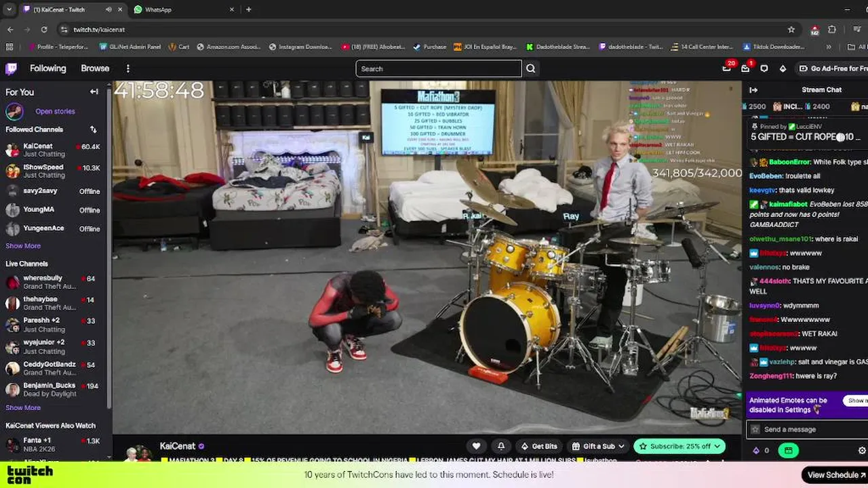The width and height of the screenshot is (868, 488).
Task: Open IShowSpeed channel in sidebar
Action: 53,171
